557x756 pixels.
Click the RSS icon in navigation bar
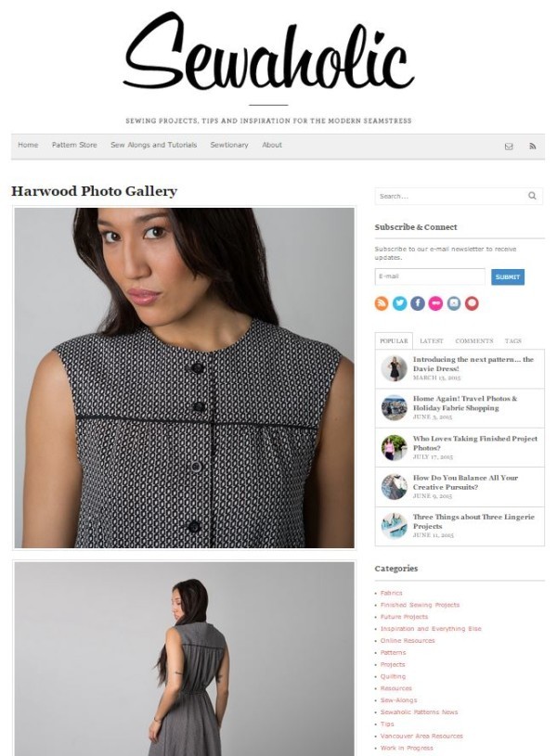point(532,146)
